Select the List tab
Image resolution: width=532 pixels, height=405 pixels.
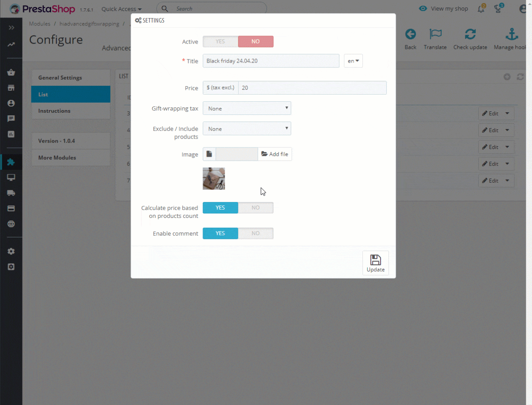70,94
